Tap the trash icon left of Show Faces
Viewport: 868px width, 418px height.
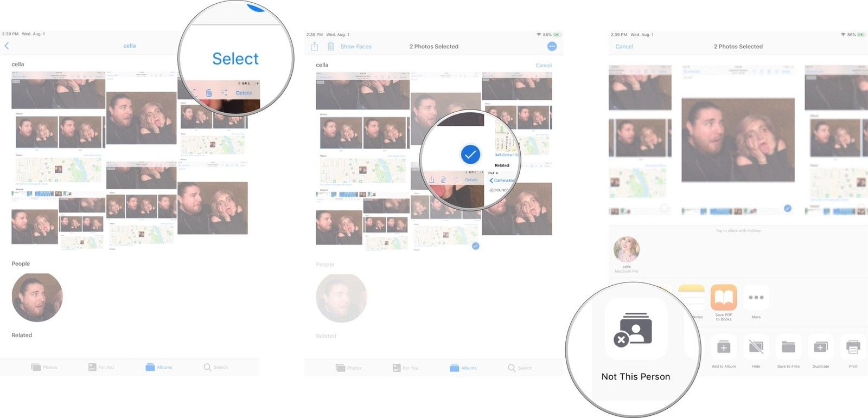[330, 47]
